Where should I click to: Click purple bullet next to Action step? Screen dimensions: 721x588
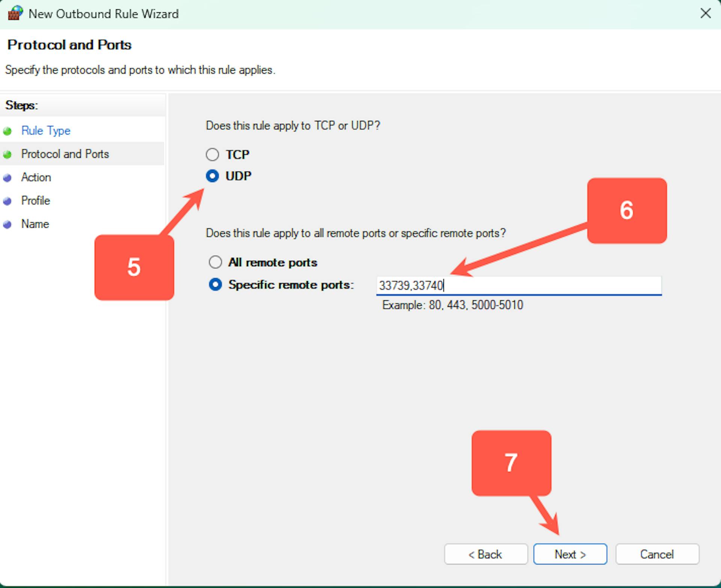pyautogui.click(x=7, y=178)
